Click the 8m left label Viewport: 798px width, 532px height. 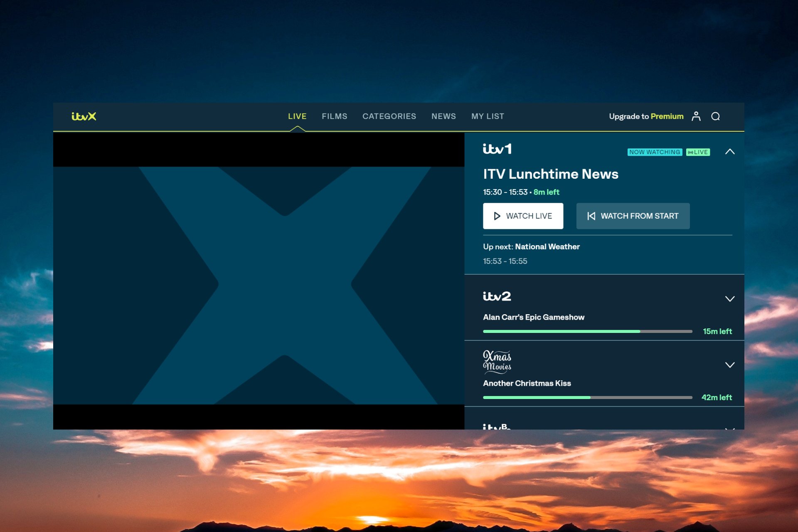[546, 192]
